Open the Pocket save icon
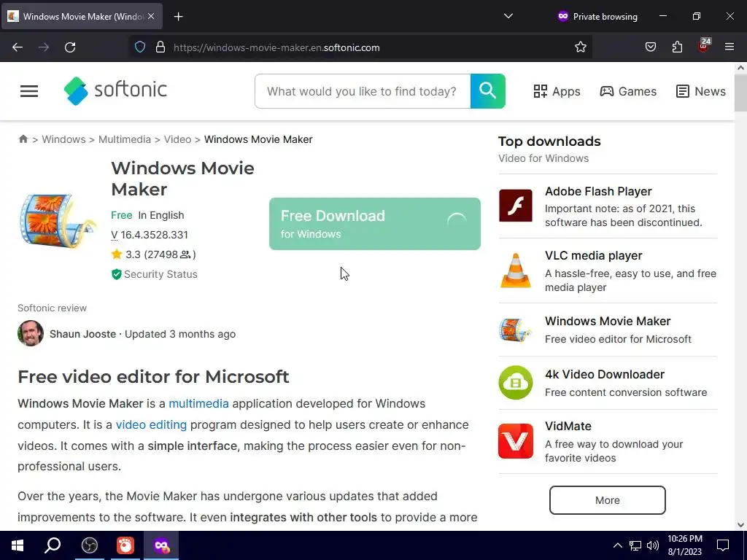Viewport: 747px width, 560px height. 650,47
